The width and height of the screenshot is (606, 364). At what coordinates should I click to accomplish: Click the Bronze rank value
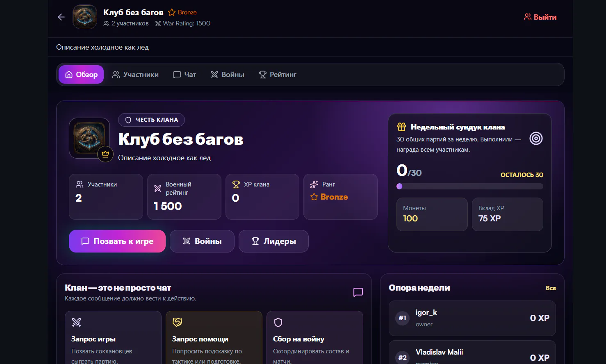click(x=329, y=197)
